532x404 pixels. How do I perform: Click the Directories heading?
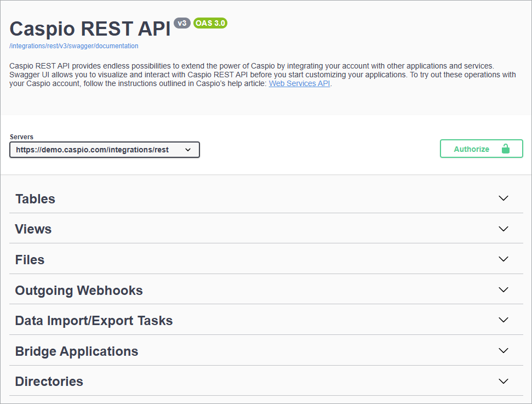tap(49, 382)
